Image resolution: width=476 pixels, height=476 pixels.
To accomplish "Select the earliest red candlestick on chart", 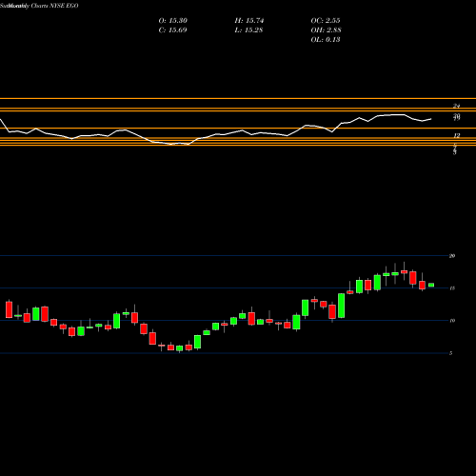I will coord(9,309).
